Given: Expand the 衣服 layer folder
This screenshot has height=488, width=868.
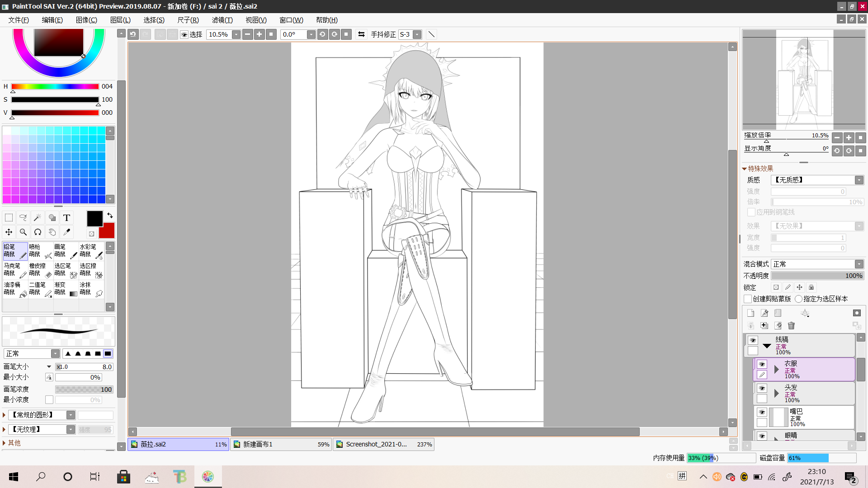Looking at the screenshot, I should pyautogui.click(x=776, y=370).
